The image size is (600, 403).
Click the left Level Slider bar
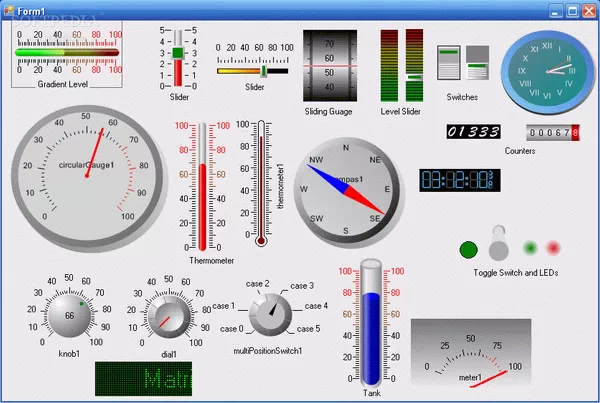(389, 65)
